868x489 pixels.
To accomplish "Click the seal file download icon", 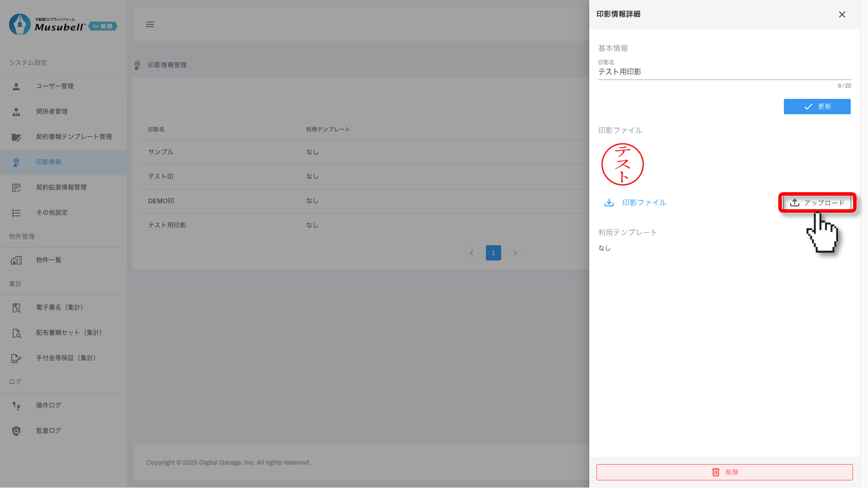I will (609, 203).
